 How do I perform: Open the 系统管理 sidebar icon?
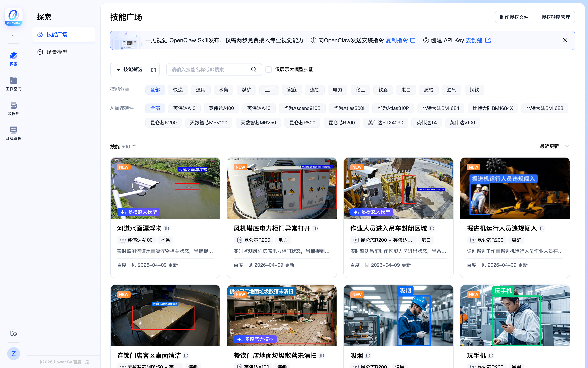pos(14,133)
